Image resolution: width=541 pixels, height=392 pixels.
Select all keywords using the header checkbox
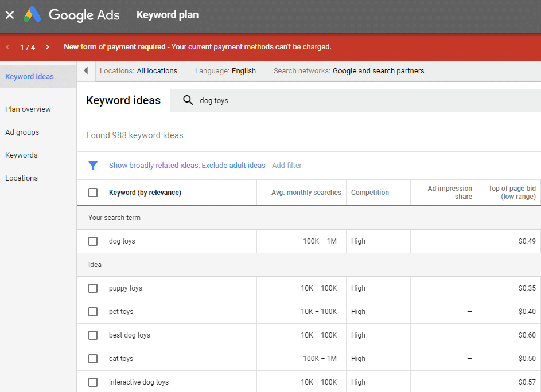93,192
